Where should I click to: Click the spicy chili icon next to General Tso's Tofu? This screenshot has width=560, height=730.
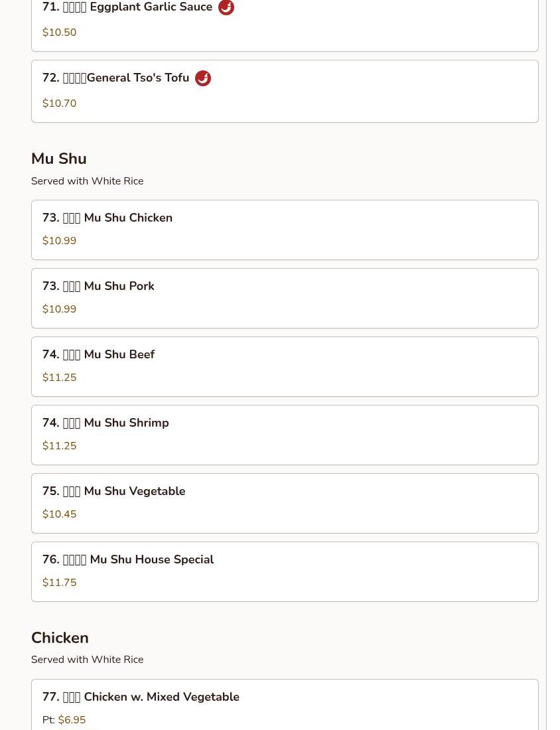point(202,78)
